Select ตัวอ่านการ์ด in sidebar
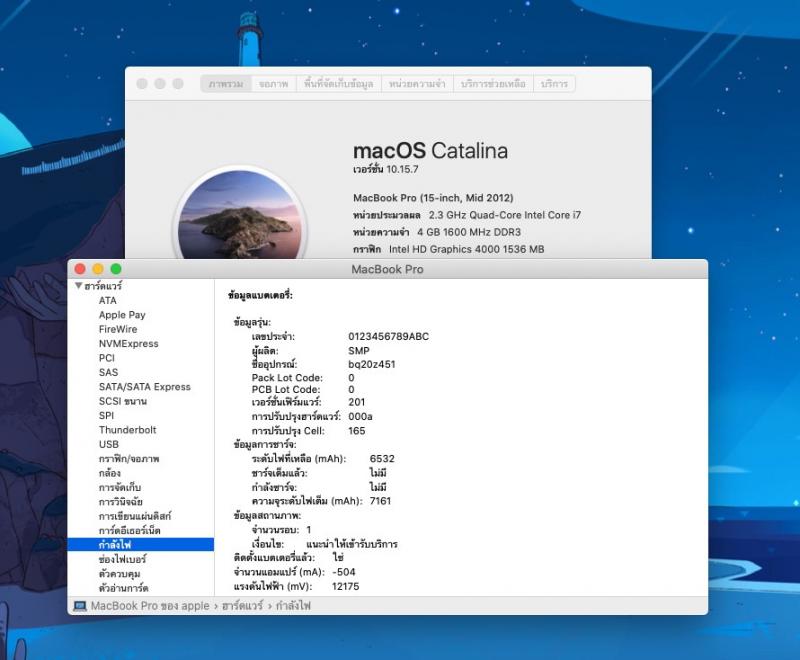 click(123, 588)
